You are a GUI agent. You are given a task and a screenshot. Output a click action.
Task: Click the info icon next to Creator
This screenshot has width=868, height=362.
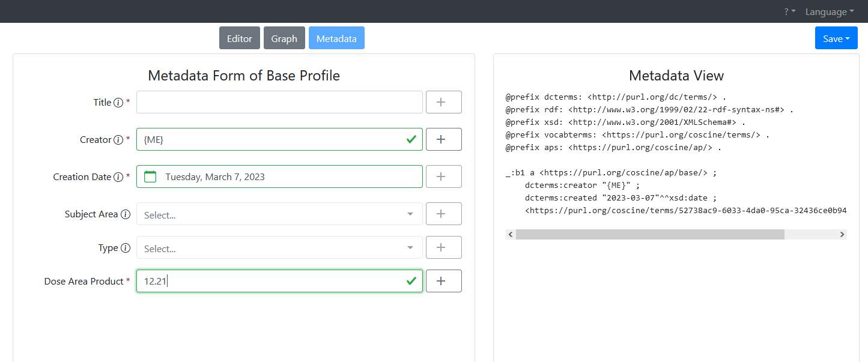tap(118, 140)
